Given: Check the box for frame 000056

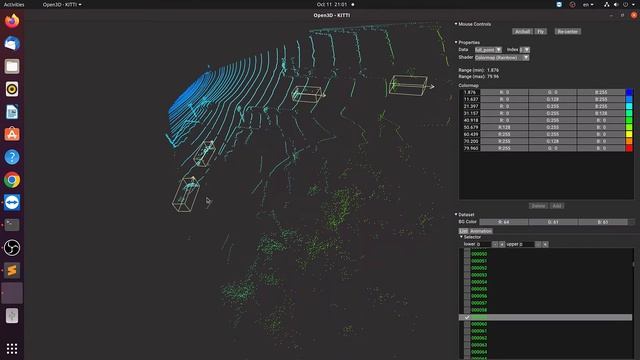Looking at the screenshot, I should pos(467,296).
